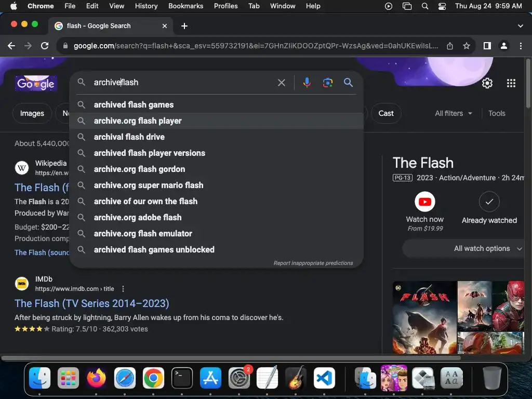This screenshot has width=532, height=399.
Task: Click the YouTube Watch now icon
Action: (425, 202)
